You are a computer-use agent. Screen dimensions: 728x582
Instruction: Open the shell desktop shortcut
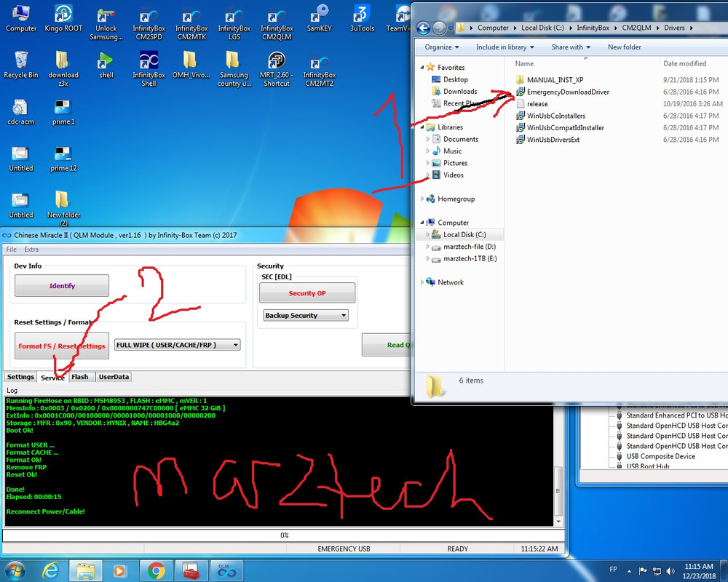(x=106, y=65)
